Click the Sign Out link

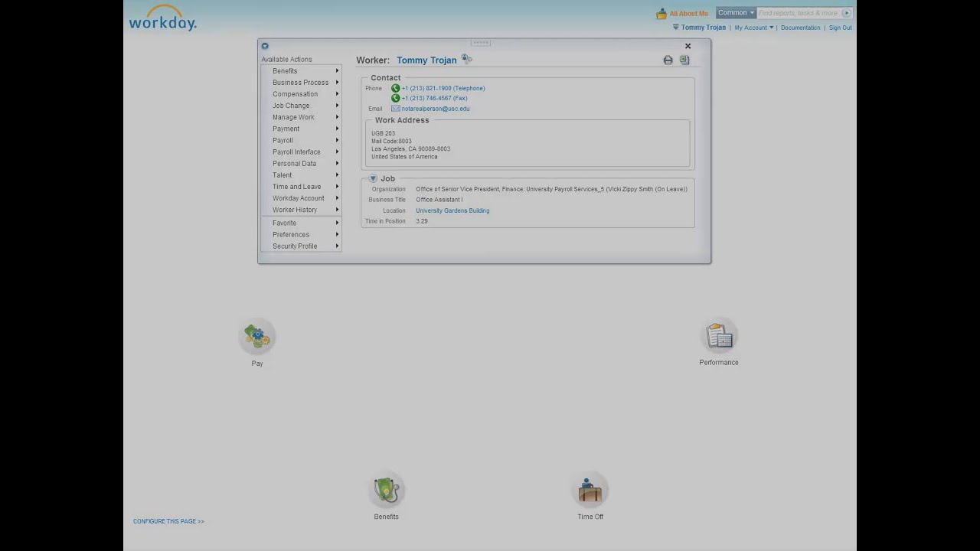pos(840,28)
